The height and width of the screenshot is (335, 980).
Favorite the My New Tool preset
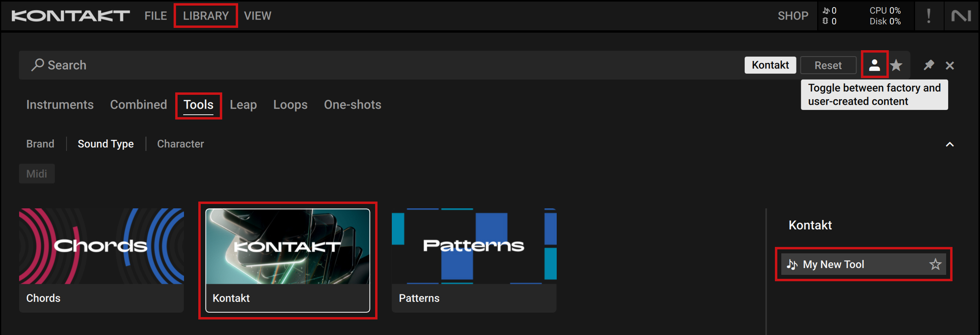click(x=935, y=264)
